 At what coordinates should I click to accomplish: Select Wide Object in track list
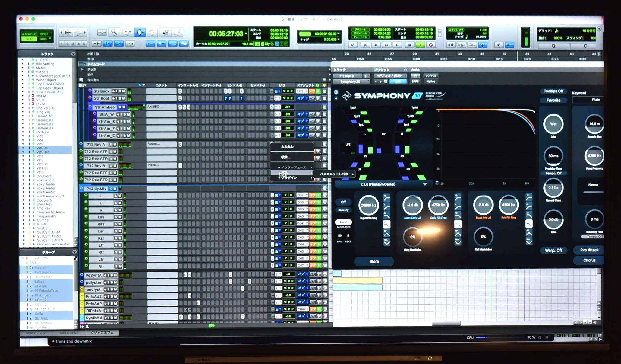tap(46, 80)
